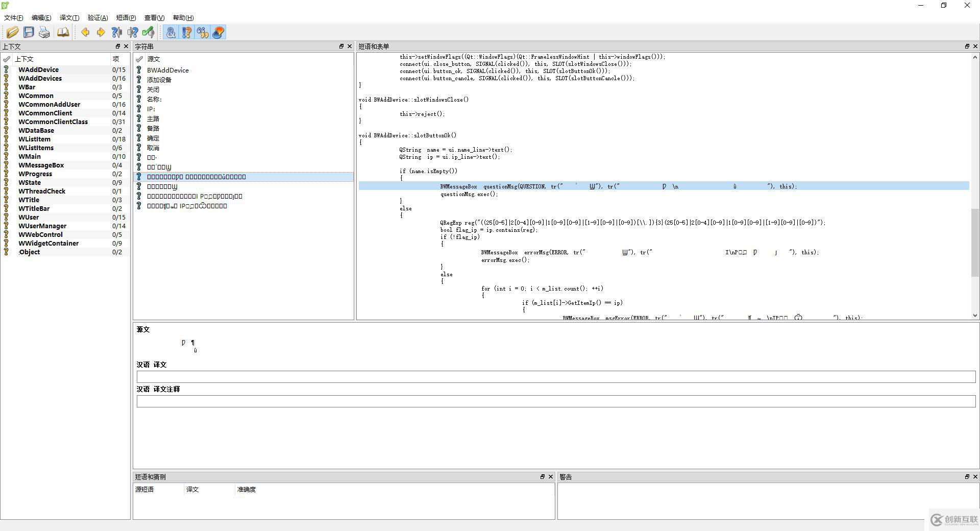980x531 pixels.
Task: Click the Print icon in toolbar
Action: [44, 33]
